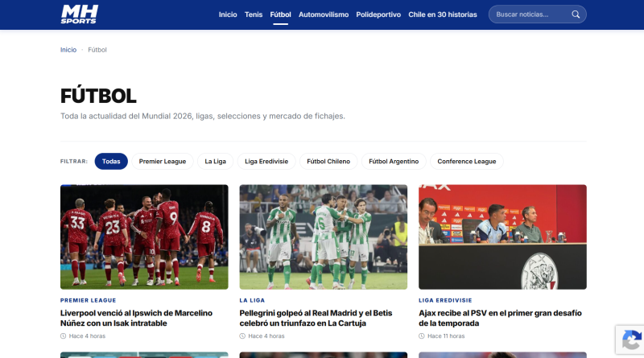Open the Automovilismo nav section
This screenshot has height=358, width=644.
pyautogui.click(x=324, y=14)
